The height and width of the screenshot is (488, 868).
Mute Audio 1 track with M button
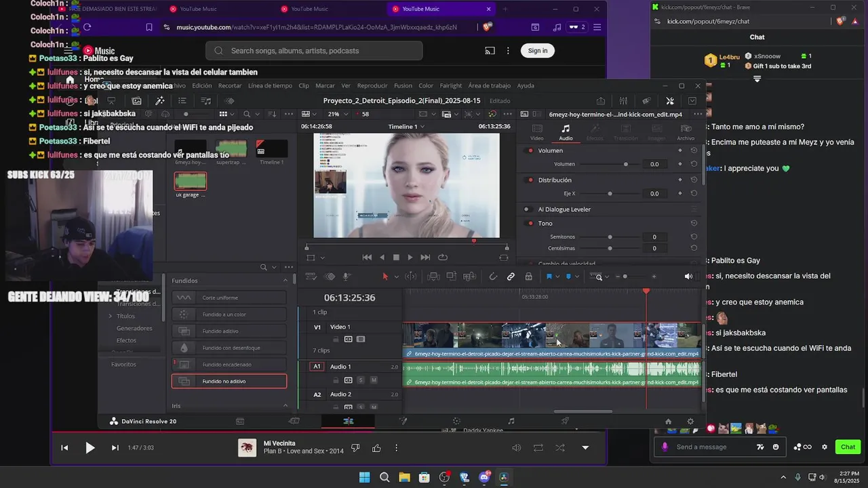[x=374, y=380]
